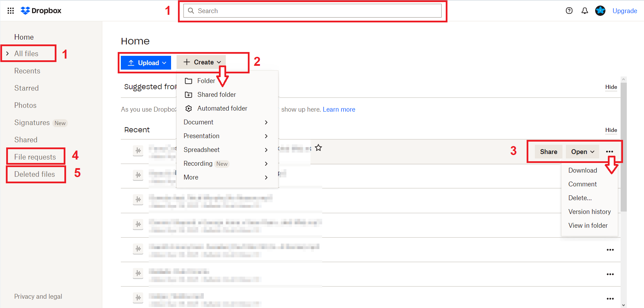Open the app grid launcher icon
The image size is (644, 308).
coord(11,11)
